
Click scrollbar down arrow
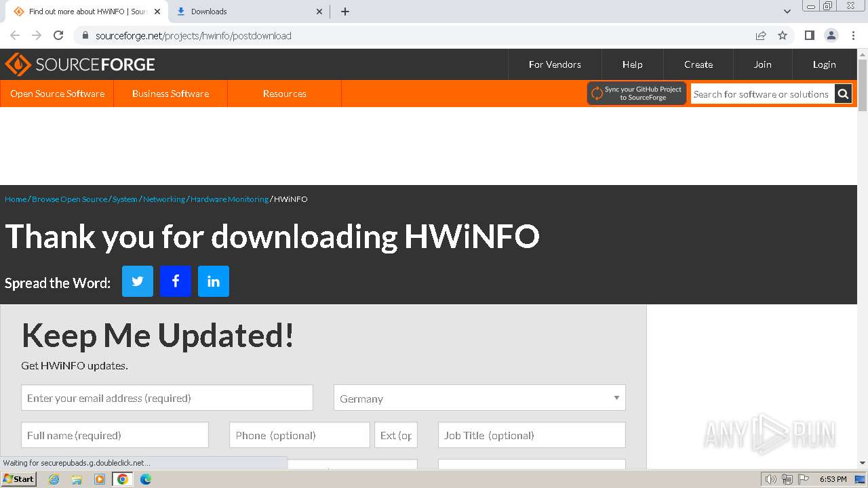point(863,463)
